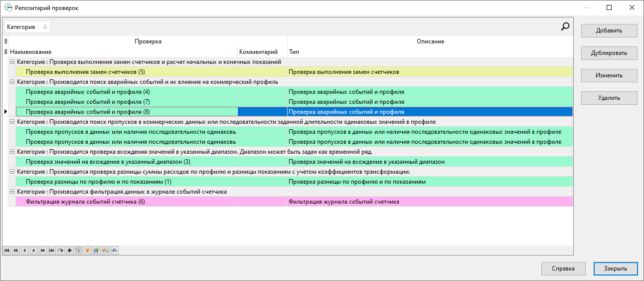Click the colored grid layout icon
Screen dimensions: 644x281
click(105, 251)
